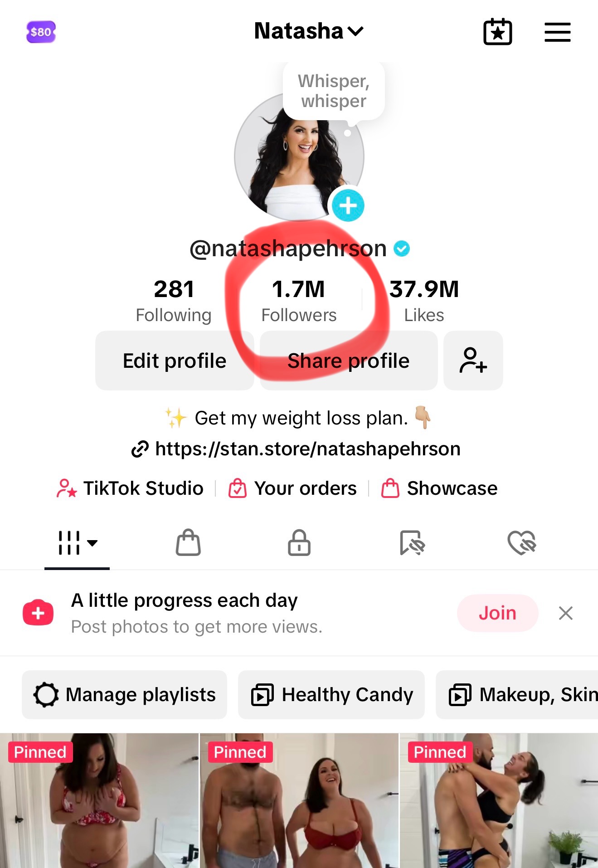Open the hidden liked videos tab
Screen dimensions: 598x868
(x=522, y=542)
